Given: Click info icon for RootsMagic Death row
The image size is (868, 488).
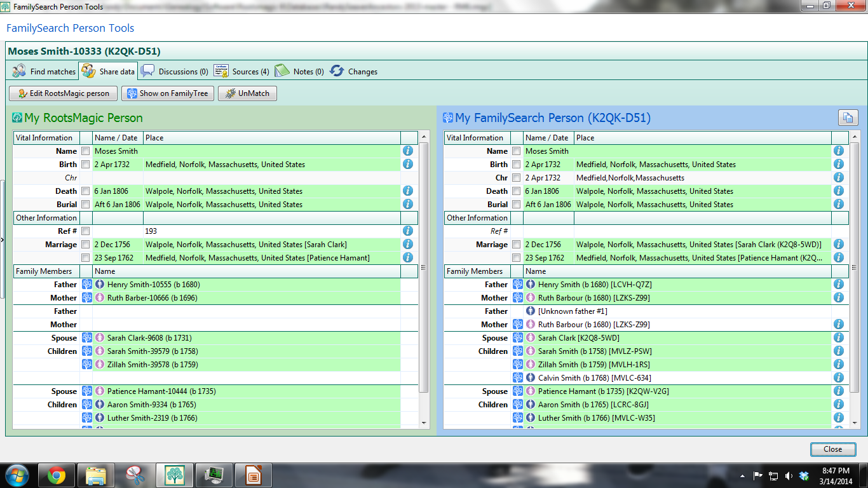Looking at the screenshot, I should pos(408,191).
